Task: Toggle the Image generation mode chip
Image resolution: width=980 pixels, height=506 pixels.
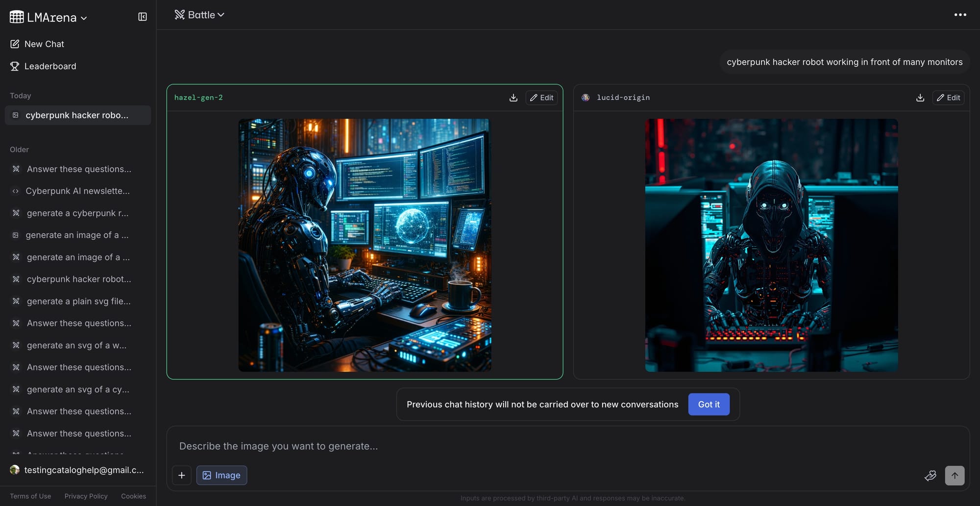Action: point(221,475)
